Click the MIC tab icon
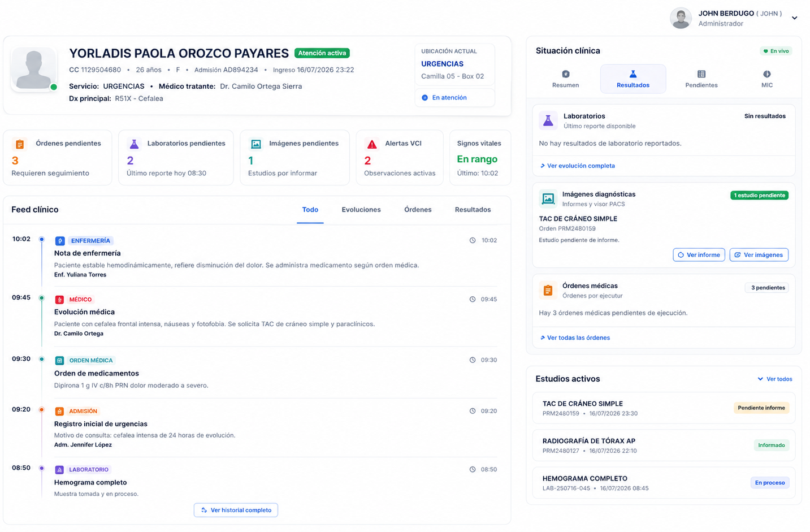Screen dimensions: 810x532 click(767, 74)
